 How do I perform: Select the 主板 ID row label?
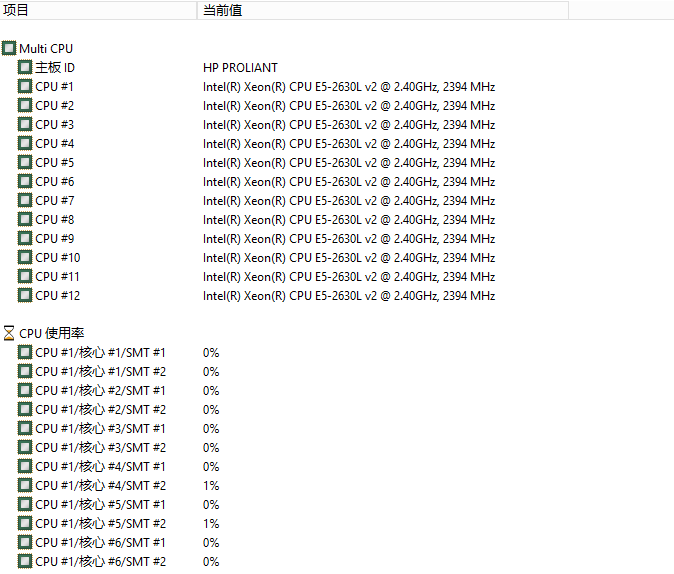coord(55,68)
